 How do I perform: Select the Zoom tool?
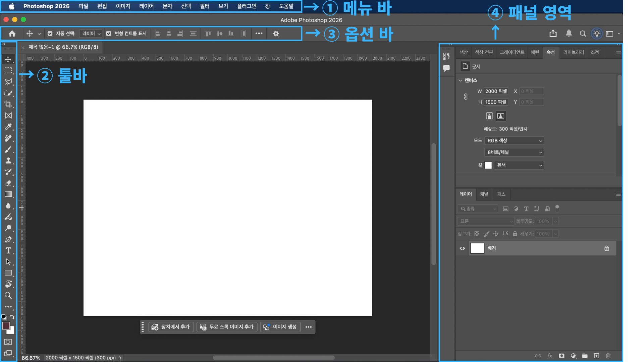click(x=8, y=296)
